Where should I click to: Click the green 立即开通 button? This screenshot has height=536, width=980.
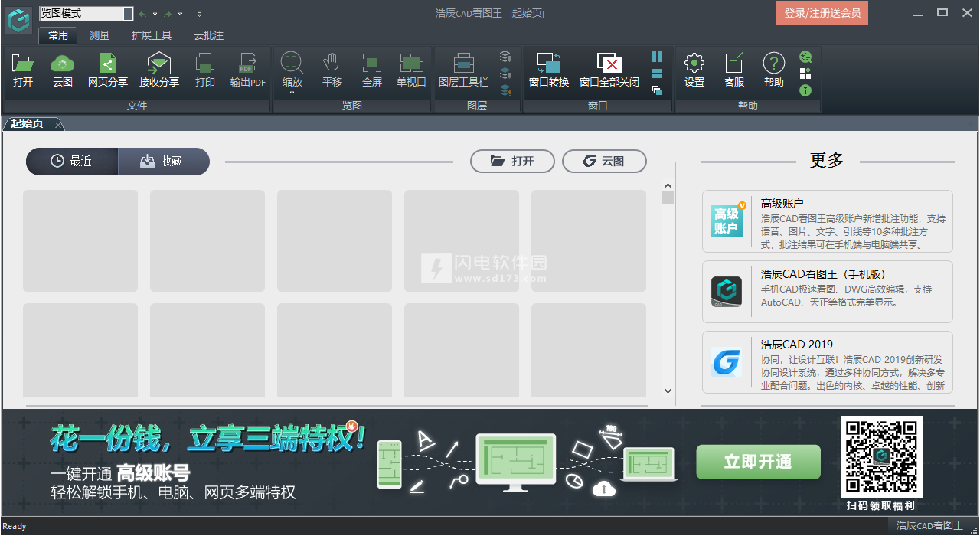coord(758,462)
